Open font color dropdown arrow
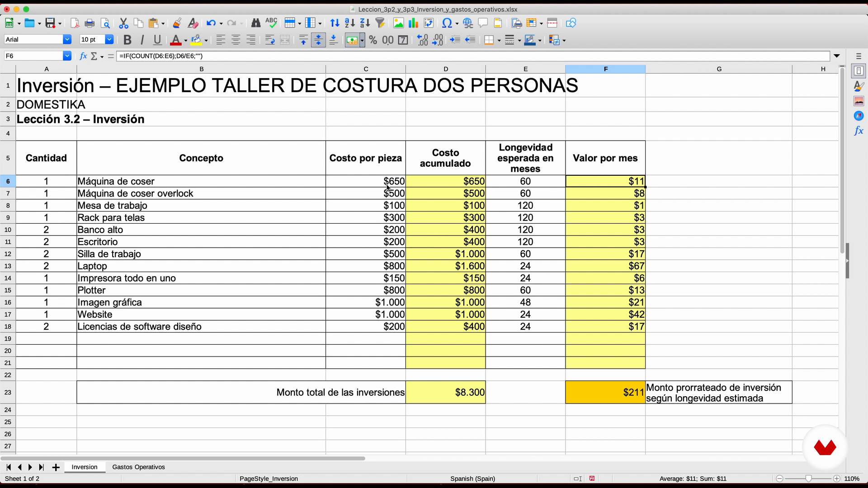 185,41
